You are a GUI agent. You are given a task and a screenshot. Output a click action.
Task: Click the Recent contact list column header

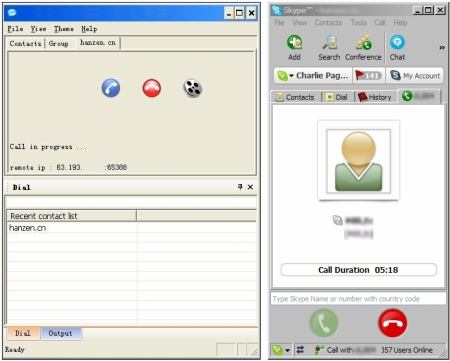click(71, 216)
